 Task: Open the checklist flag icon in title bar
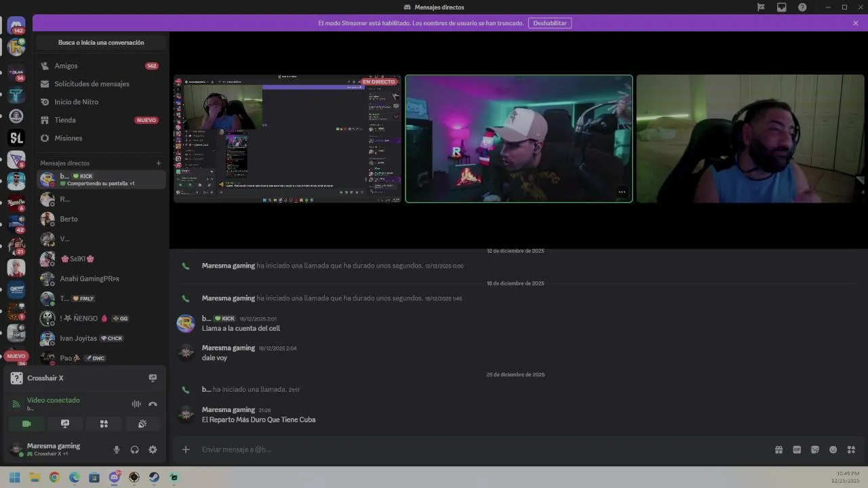[x=762, y=7]
